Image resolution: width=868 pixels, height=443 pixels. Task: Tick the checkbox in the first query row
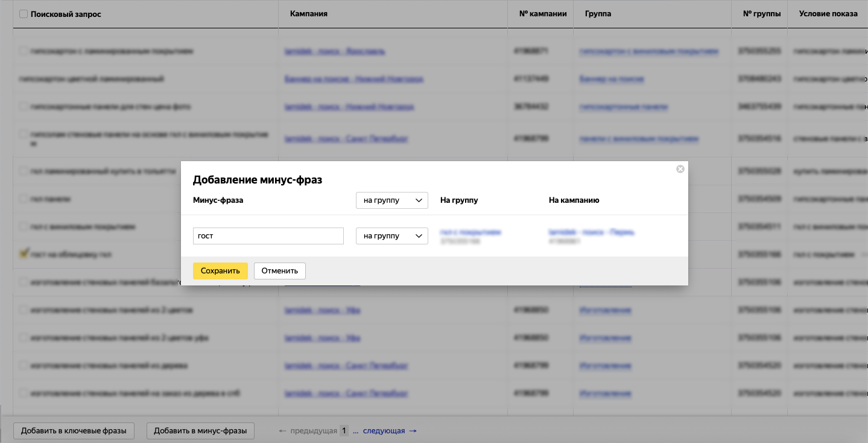[24, 51]
